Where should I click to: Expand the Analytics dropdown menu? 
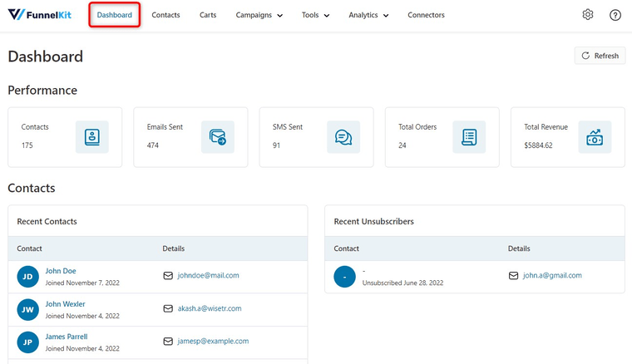(368, 15)
